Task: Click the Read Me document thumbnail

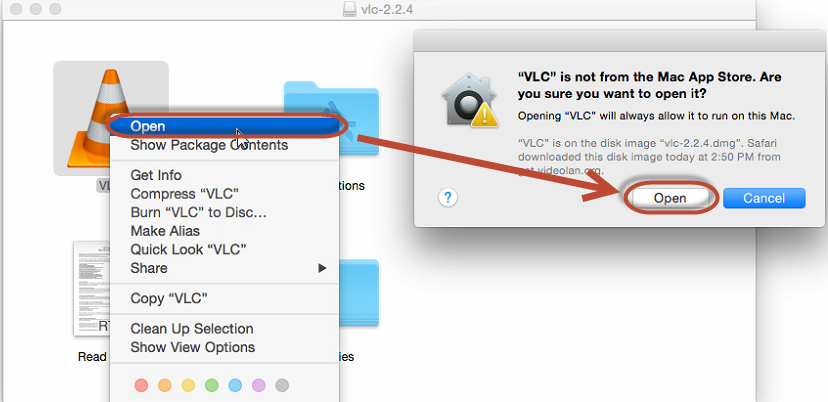Action: 91,288
